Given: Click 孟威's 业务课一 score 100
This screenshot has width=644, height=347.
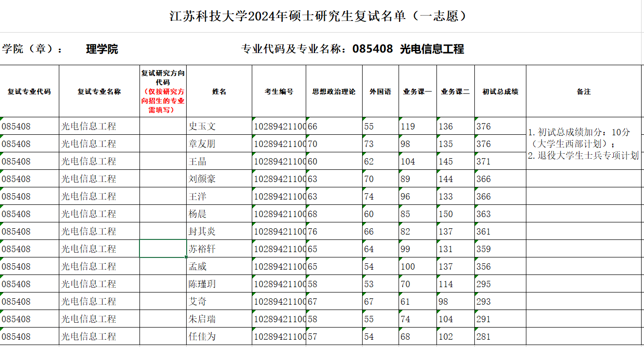Looking at the screenshot, I should pyautogui.click(x=418, y=267).
